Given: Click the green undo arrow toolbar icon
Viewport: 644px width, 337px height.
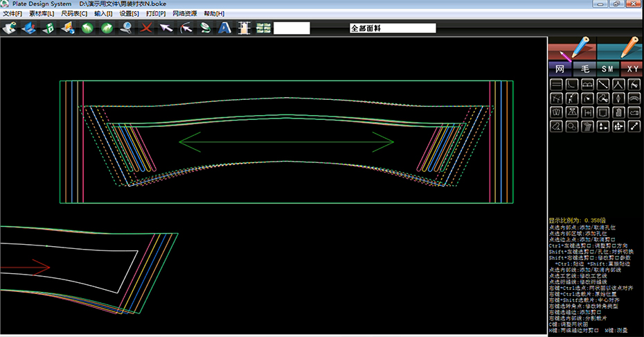Looking at the screenshot, I should (x=88, y=28).
